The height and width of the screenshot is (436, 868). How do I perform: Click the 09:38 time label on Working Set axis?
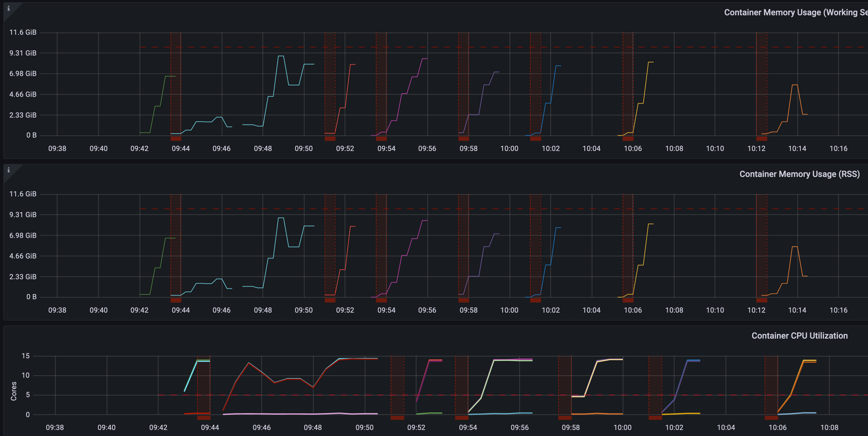point(57,148)
